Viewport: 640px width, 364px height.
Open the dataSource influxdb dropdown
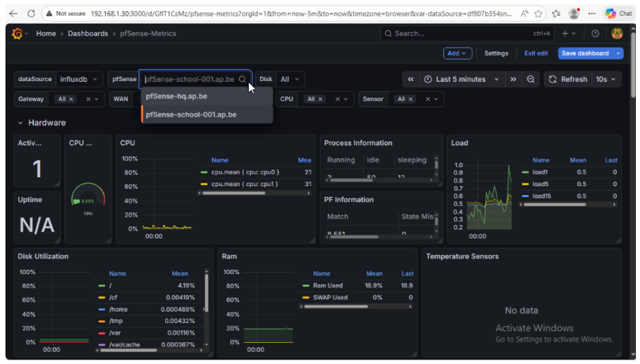click(78, 79)
